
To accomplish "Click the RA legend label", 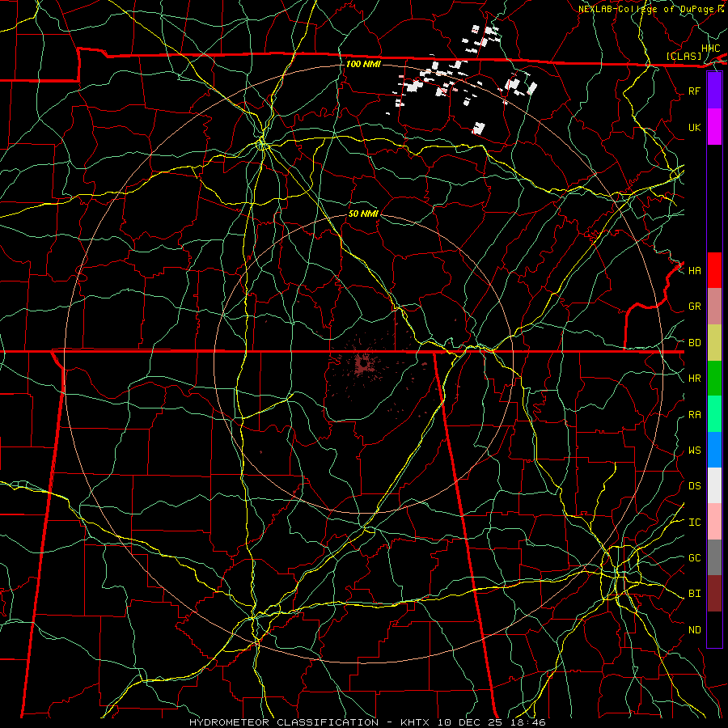I will (x=694, y=415).
